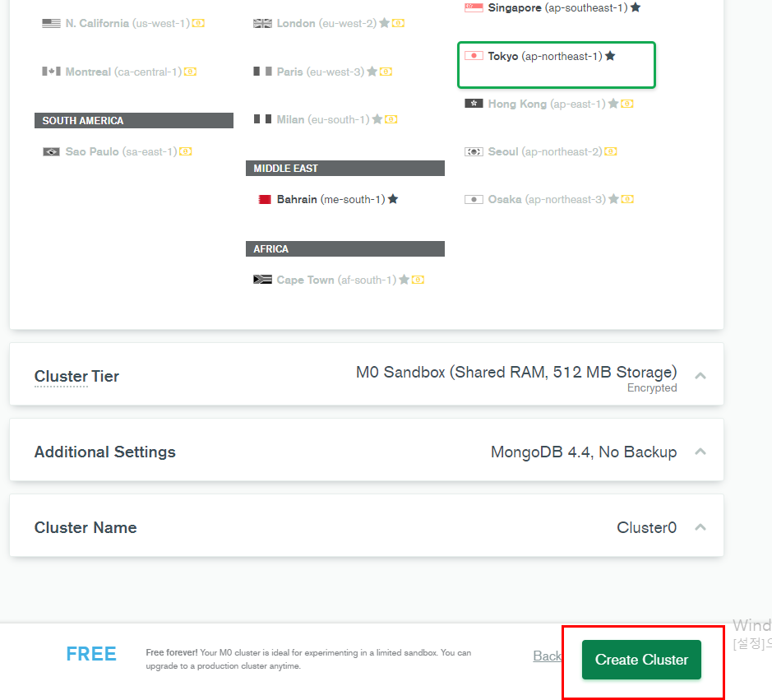772x700 pixels.
Task: Select the Seoul (ap-northeast-2) region
Action: [541, 151]
